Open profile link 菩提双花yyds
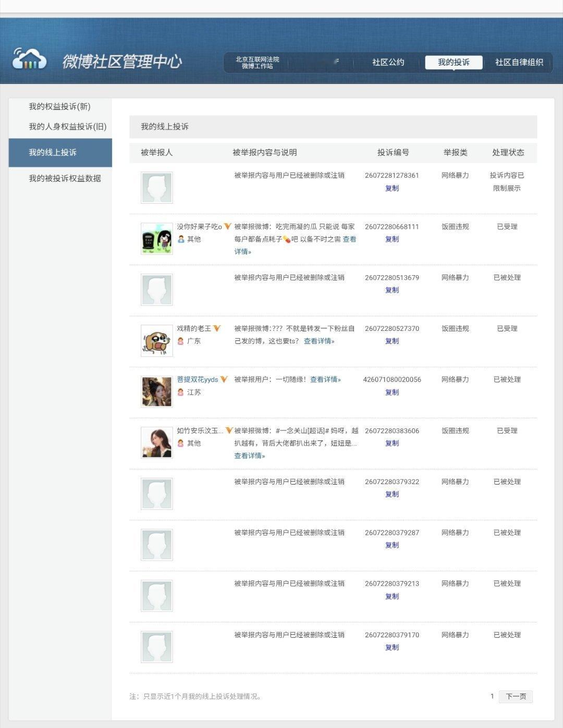The image size is (563, 728). click(198, 379)
